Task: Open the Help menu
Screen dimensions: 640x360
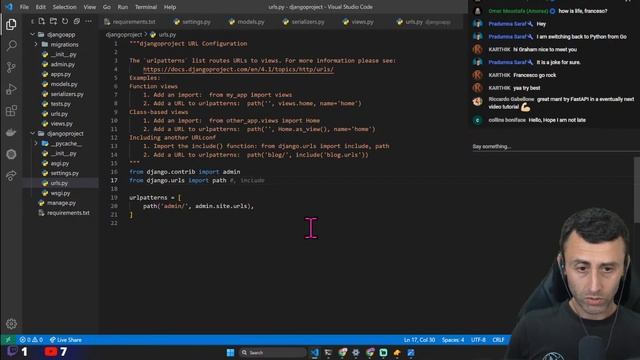Action: (x=170, y=7)
